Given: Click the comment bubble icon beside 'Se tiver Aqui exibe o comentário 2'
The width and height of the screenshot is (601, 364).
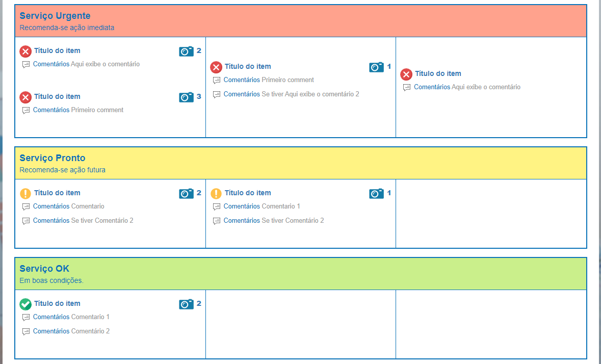Looking at the screenshot, I should (x=217, y=95).
